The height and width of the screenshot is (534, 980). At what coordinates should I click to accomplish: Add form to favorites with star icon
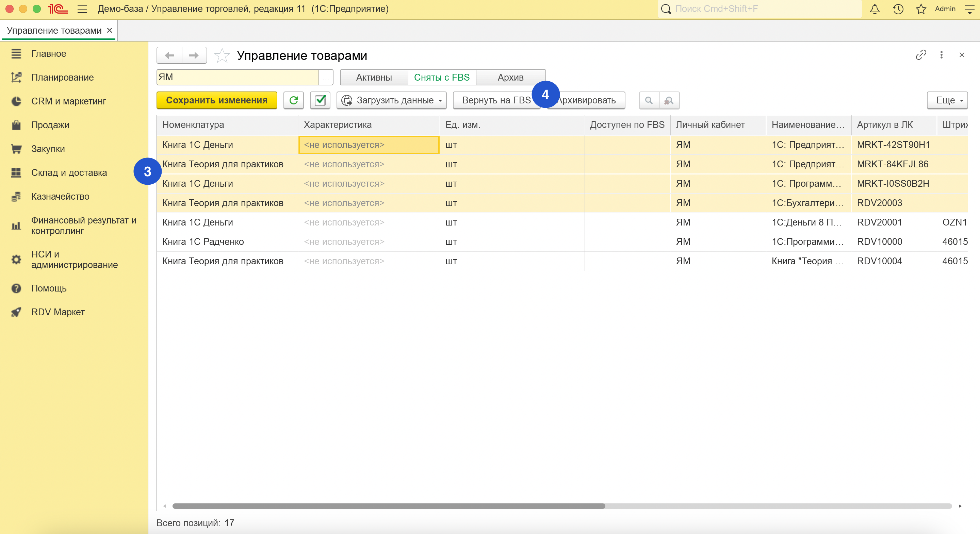[222, 55]
